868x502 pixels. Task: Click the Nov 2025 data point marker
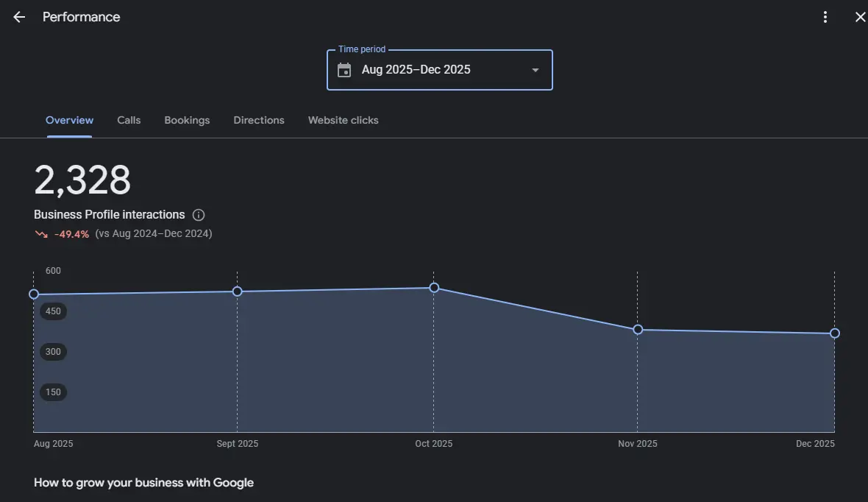[x=638, y=330]
